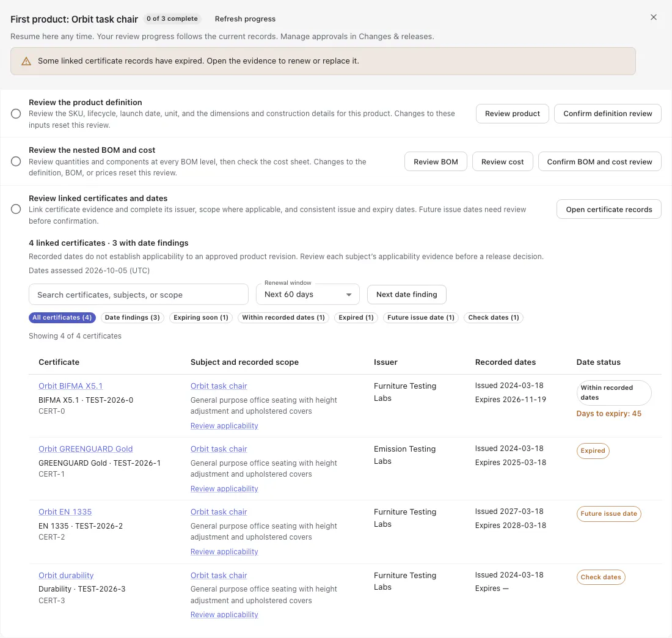
Task: Open the Renewal window dropdown arrow
Action: pos(349,295)
